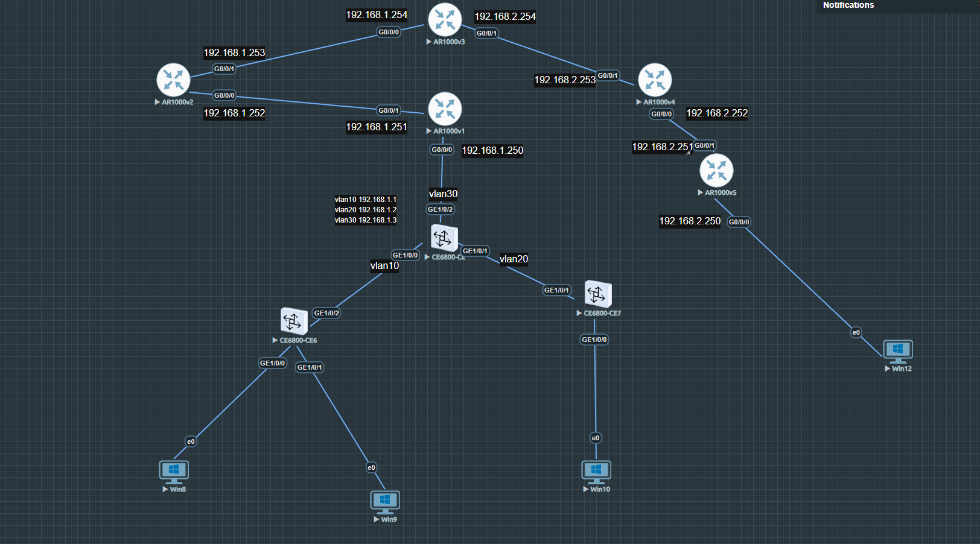
Task: Open the Notifications panel header
Action: tap(848, 5)
